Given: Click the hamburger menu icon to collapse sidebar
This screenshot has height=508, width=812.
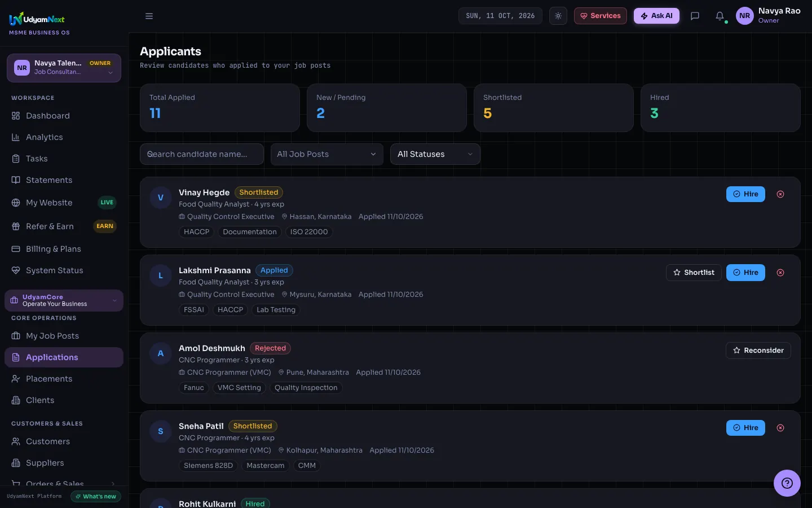Looking at the screenshot, I should coord(149,16).
